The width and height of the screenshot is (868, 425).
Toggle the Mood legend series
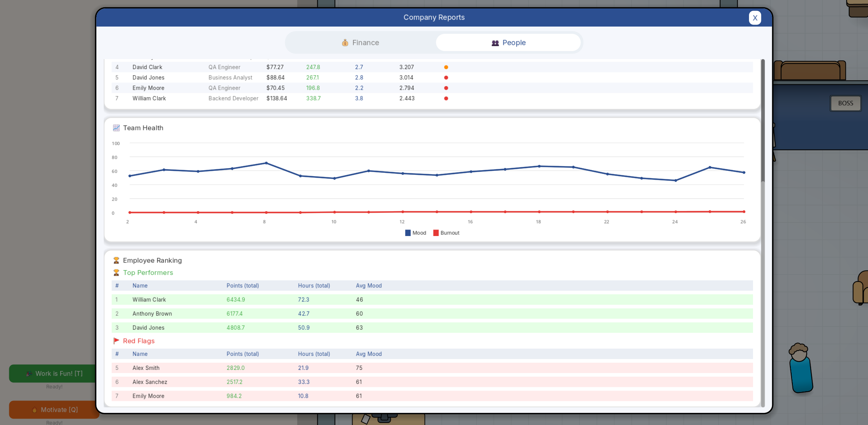[x=416, y=233]
